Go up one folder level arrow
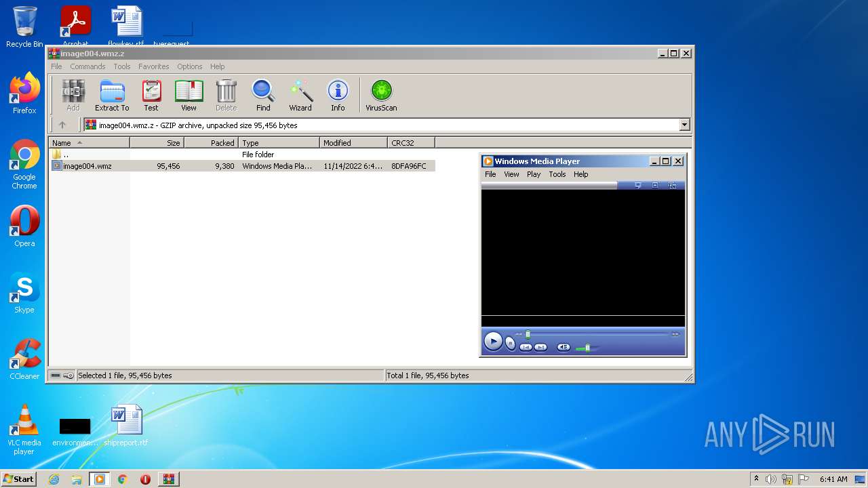Screen dimensions: 868x488 (62, 125)
